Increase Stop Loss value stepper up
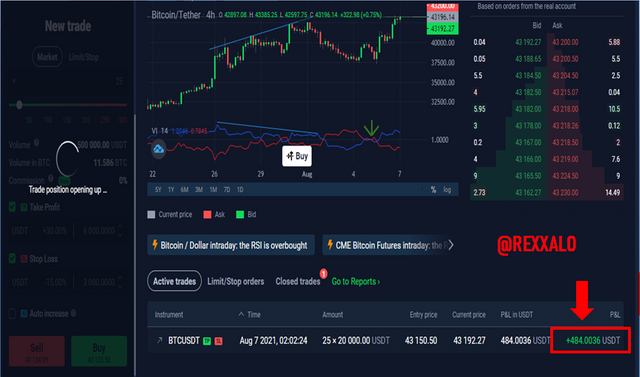Viewport: 640px width, 377px height. (x=120, y=278)
